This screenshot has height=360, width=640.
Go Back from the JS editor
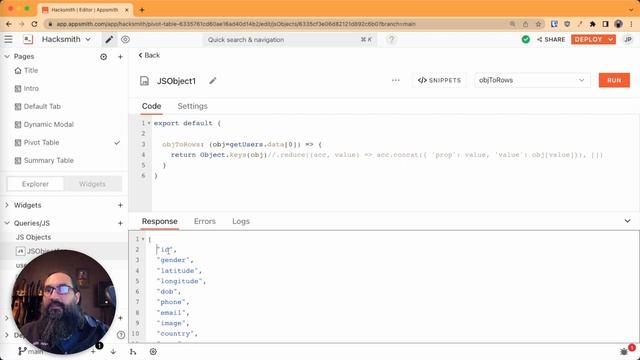click(x=149, y=55)
